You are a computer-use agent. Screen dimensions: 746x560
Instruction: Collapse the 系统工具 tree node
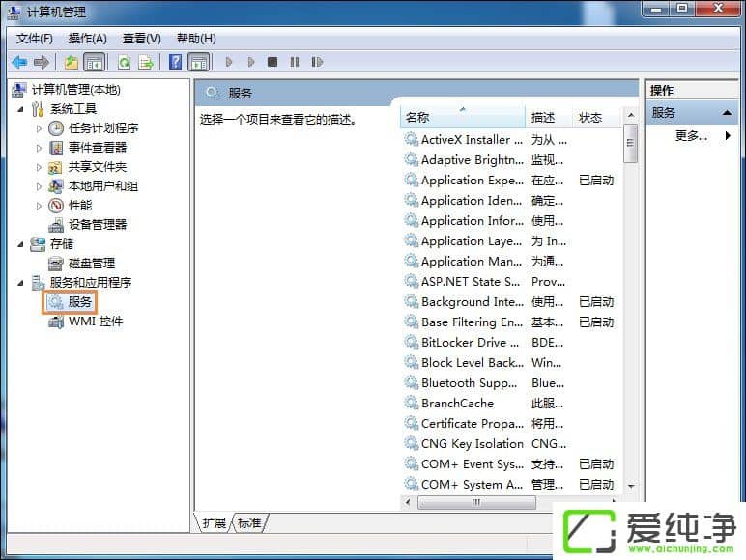pyautogui.click(x=20, y=109)
